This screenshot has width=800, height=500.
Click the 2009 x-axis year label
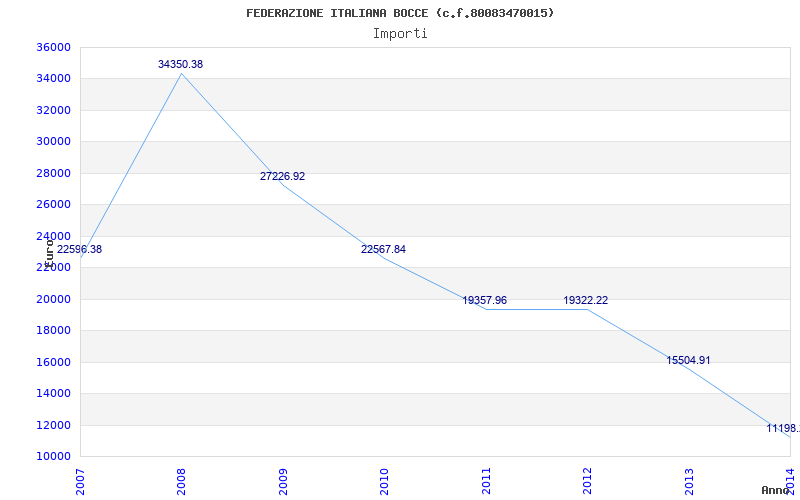(x=283, y=480)
